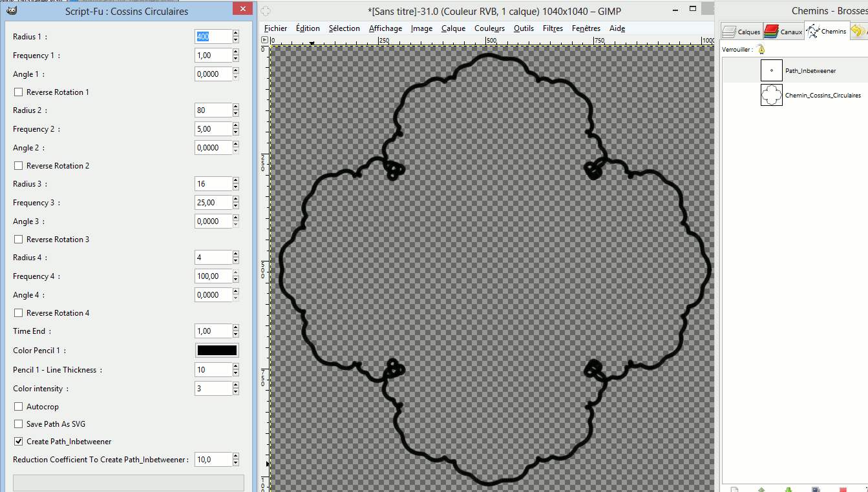Switch to the Canaux tab
This screenshot has width=868, height=492.
(x=783, y=31)
